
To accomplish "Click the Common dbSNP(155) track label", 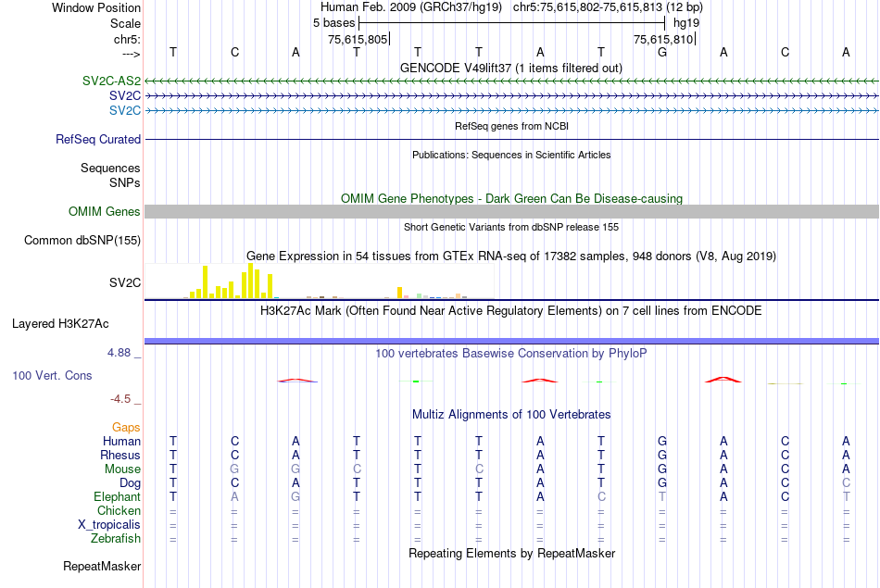I will [x=82, y=240].
